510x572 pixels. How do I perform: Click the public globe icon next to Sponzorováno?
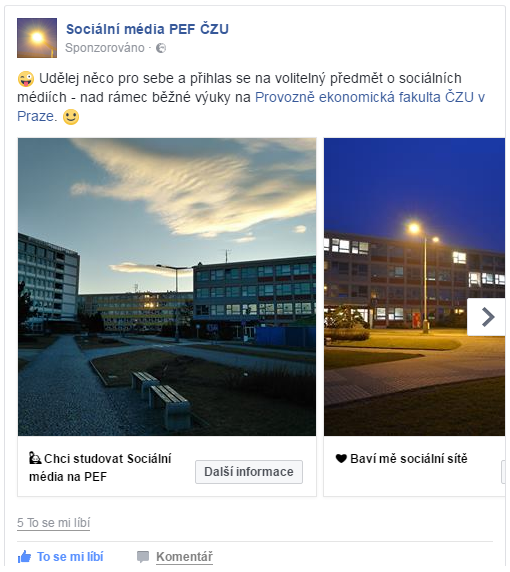161,48
